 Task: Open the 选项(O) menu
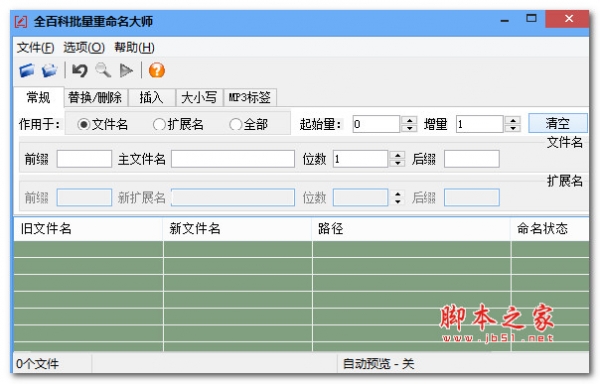[84, 48]
